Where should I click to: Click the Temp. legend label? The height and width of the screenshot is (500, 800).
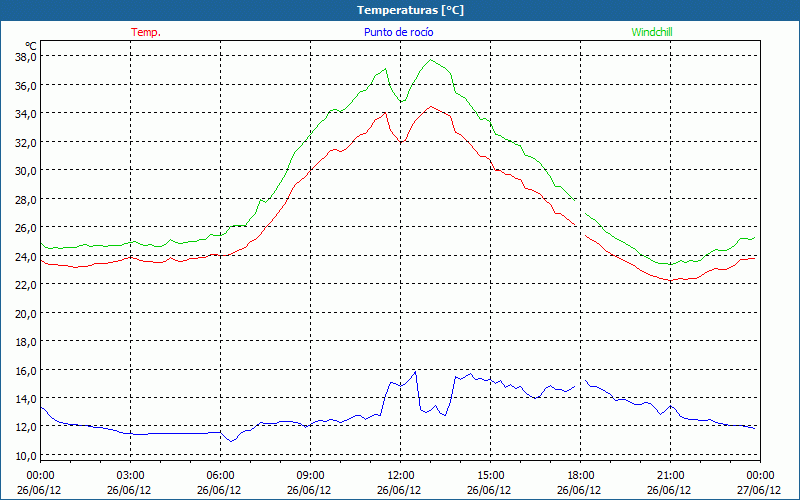click(146, 32)
